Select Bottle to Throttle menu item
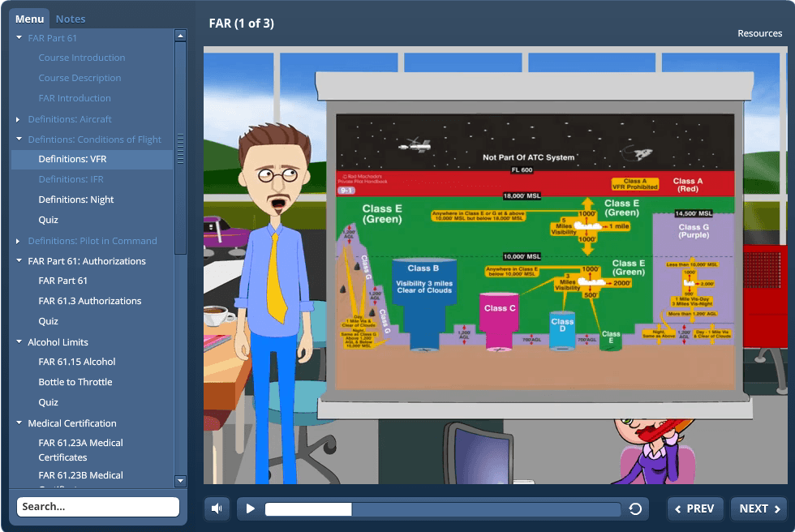 pyautogui.click(x=75, y=382)
